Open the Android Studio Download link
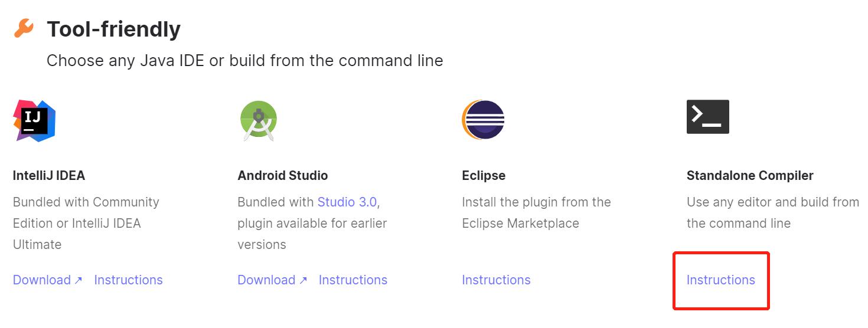868x328 pixels. click(x=266, y=280)
